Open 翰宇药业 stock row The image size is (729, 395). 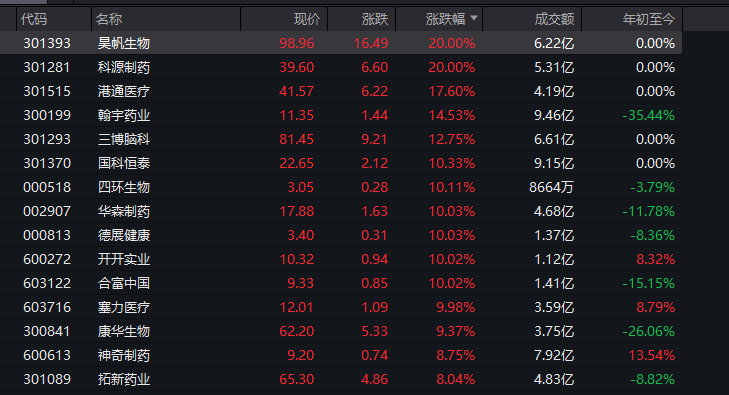click(341, 115)
